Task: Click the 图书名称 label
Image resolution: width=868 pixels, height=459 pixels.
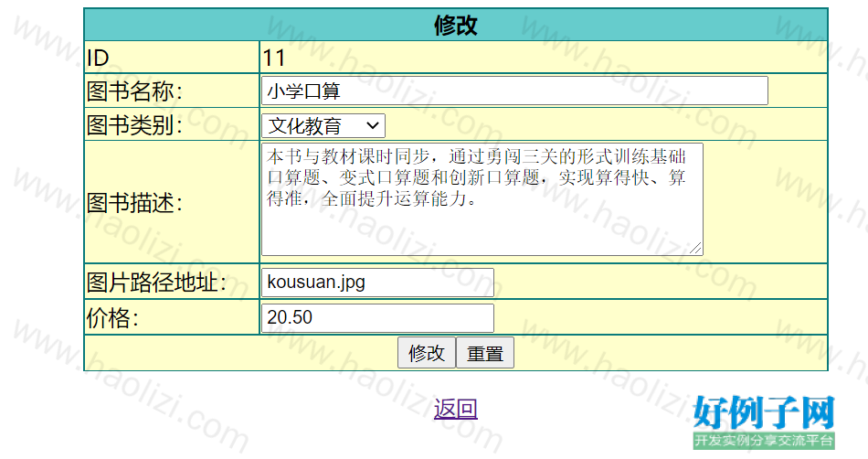Action: tap(134, 91)
